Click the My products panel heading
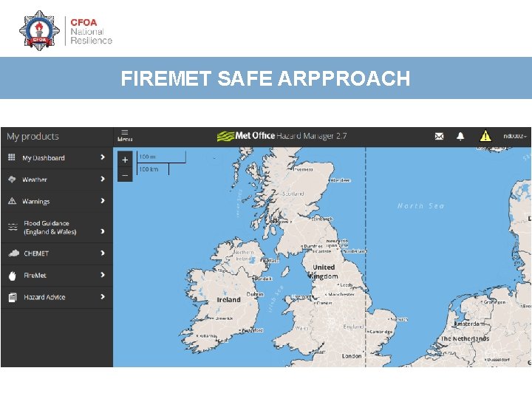Image resolution: width=532 pixels, height=399 pixels. tap(33, 137)
